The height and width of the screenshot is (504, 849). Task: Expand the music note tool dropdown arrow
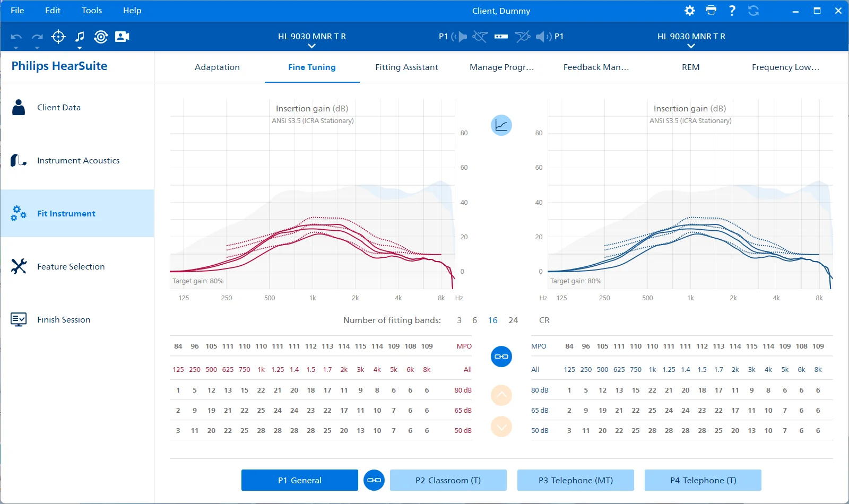(80, 48)
